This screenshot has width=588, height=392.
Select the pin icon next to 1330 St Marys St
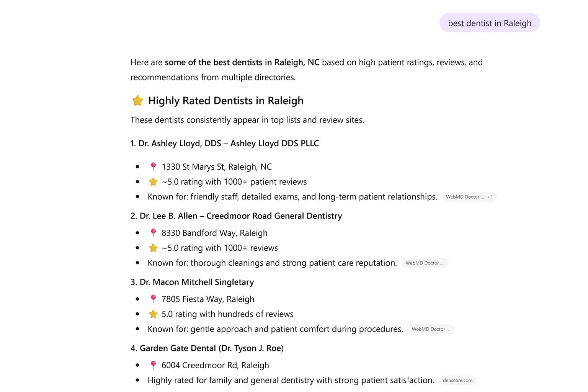pyautogui.click(x=153, y=166)
